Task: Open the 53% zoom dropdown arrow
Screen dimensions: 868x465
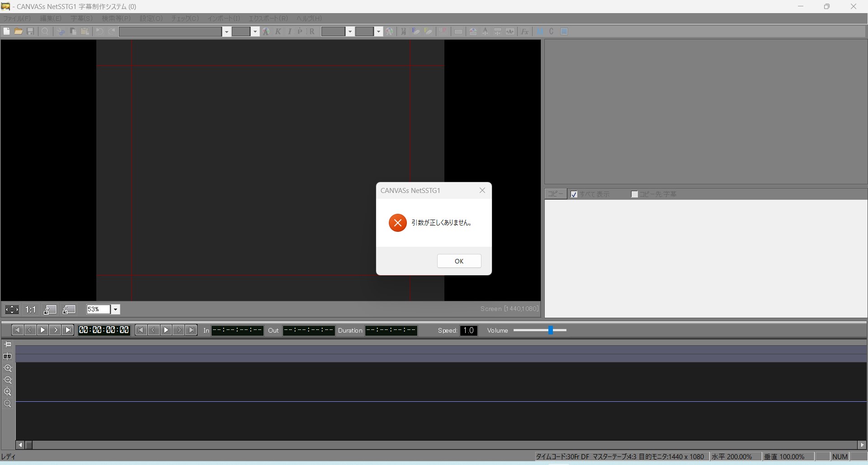Action: 115,310
